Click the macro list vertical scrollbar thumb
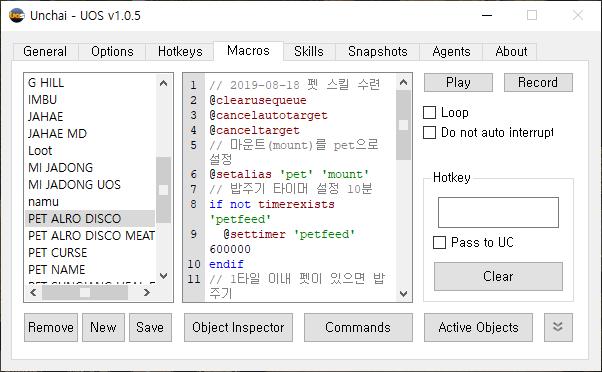Image resolution: width=602 pixels, height=372 pixels. click(x=164, y=190)
